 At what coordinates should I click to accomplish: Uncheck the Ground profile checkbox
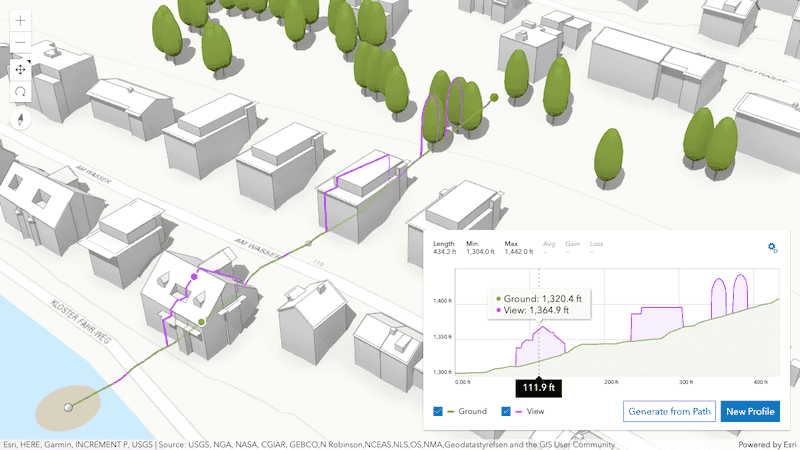[439, 411]
